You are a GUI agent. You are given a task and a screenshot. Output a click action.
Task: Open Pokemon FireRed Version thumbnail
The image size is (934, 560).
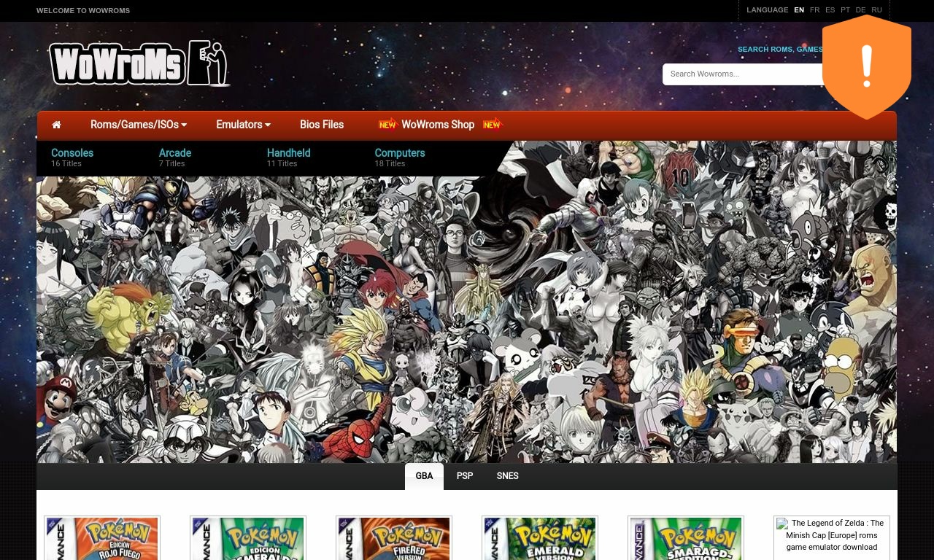(x=394, y=538)
